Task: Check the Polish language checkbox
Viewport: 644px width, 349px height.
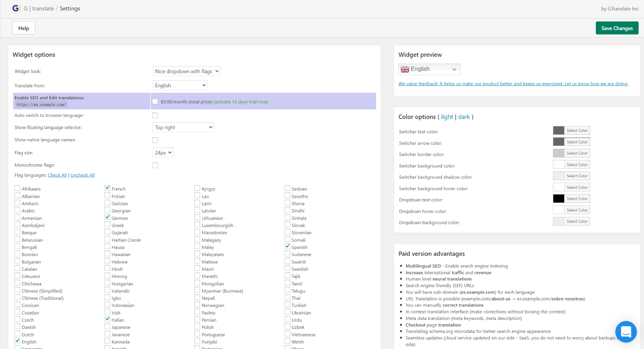Action: [x=197, y=326]
